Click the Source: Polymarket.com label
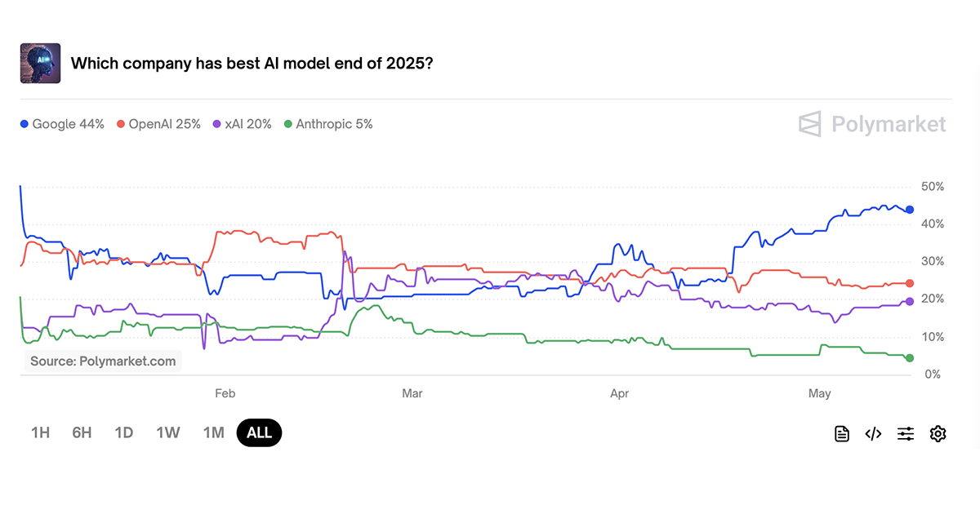 click(x=101, y=361)
